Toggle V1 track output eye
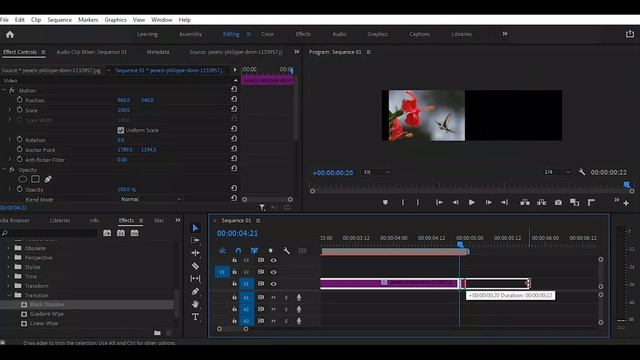 [273, 284]
